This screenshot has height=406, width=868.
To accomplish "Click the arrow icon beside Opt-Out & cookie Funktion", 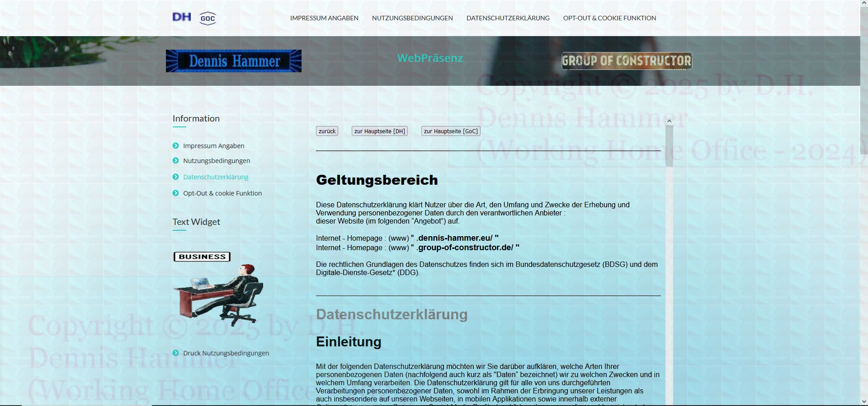I will (x=176, y=193).
